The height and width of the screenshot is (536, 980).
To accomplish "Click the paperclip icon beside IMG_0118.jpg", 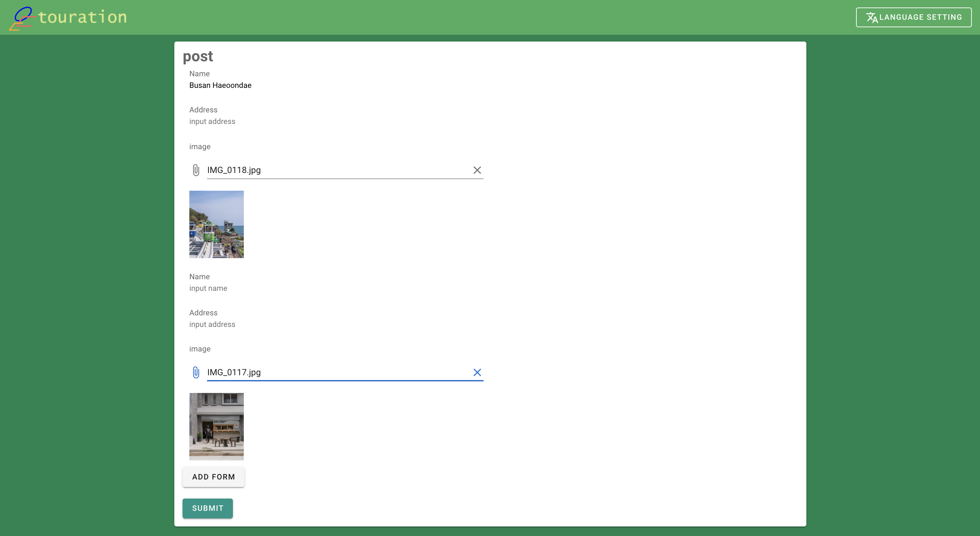I will coord(195,170).
